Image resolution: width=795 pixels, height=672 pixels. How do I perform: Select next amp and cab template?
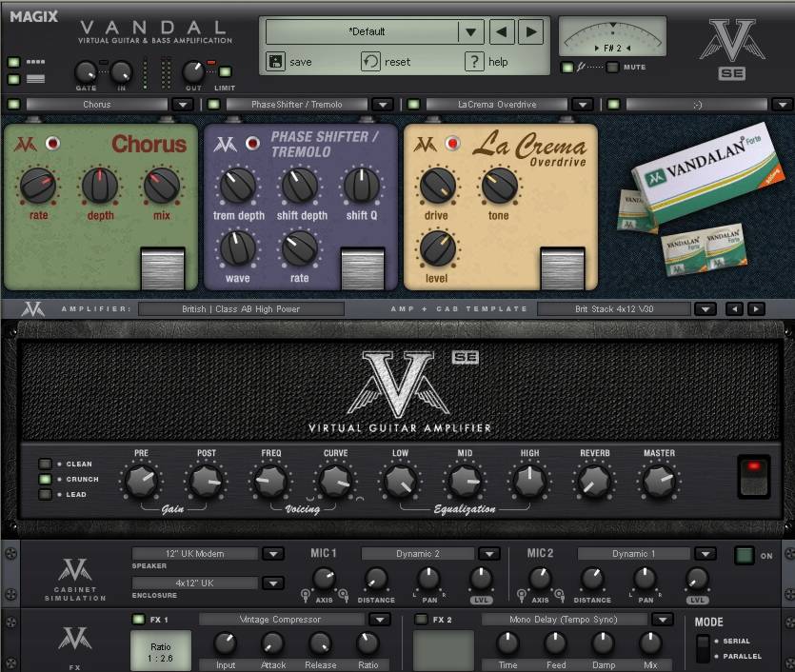coord(756,308)
